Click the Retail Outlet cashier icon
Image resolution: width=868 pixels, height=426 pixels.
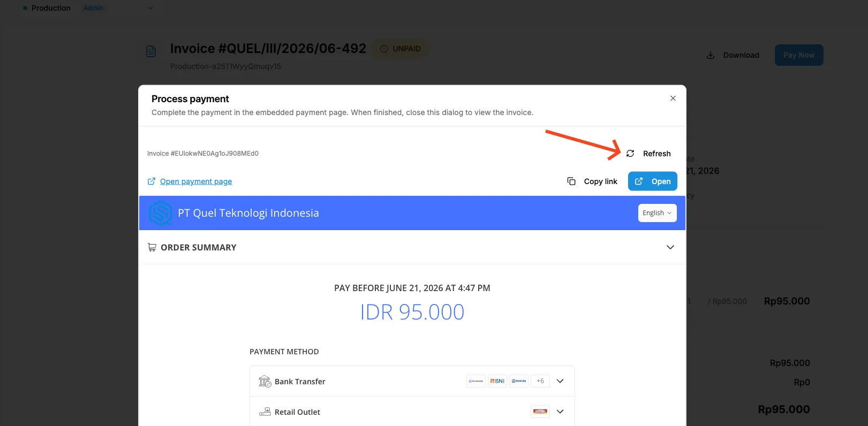point(265,412)
